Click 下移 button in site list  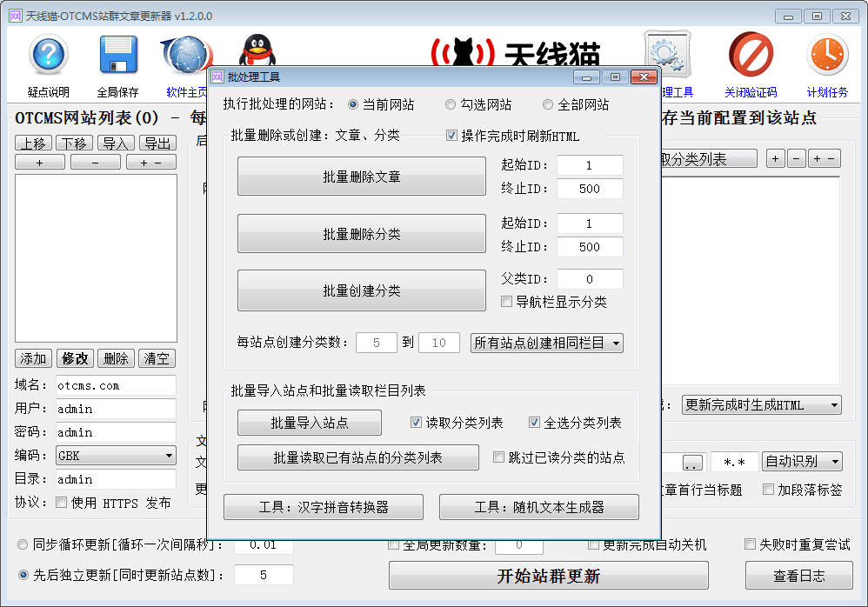coord(74,143)
